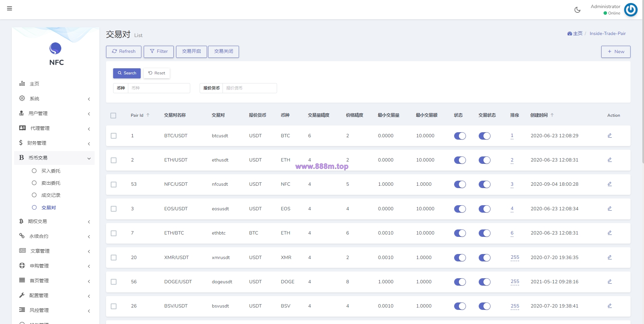Toggle 交易状态 switch for ETH/USDT

pyautogui.click(x=484, y=160)
